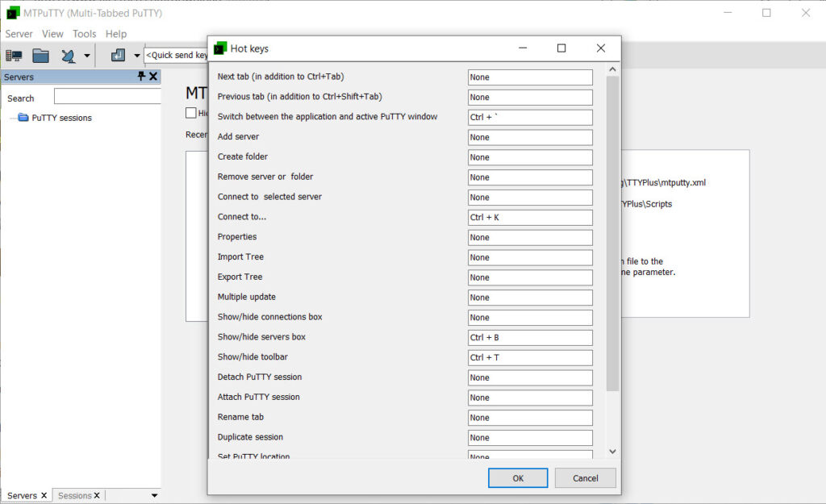The image size is (826, 504).
Task: Open the bottom tab list dropdown arrow
Action: click(x=154, y=496)
